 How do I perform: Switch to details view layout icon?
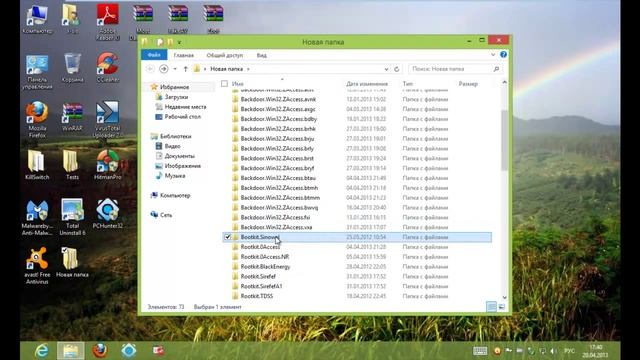click(491, 307)
